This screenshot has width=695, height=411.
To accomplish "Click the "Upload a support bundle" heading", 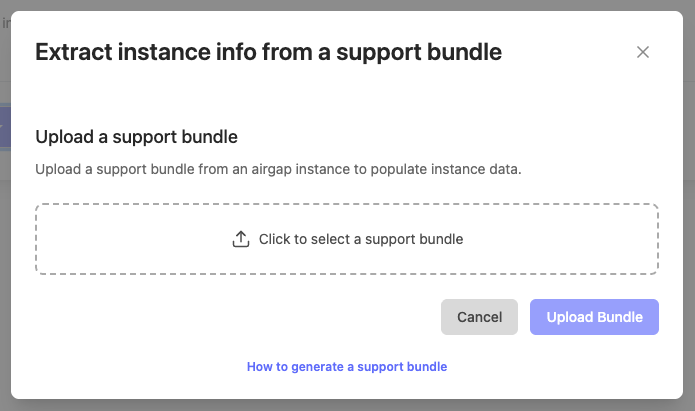I will tap(136, 136).
